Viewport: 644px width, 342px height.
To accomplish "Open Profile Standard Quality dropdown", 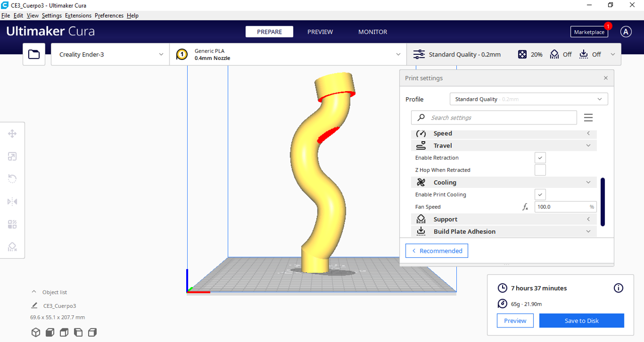I will (x=529, y=99).
